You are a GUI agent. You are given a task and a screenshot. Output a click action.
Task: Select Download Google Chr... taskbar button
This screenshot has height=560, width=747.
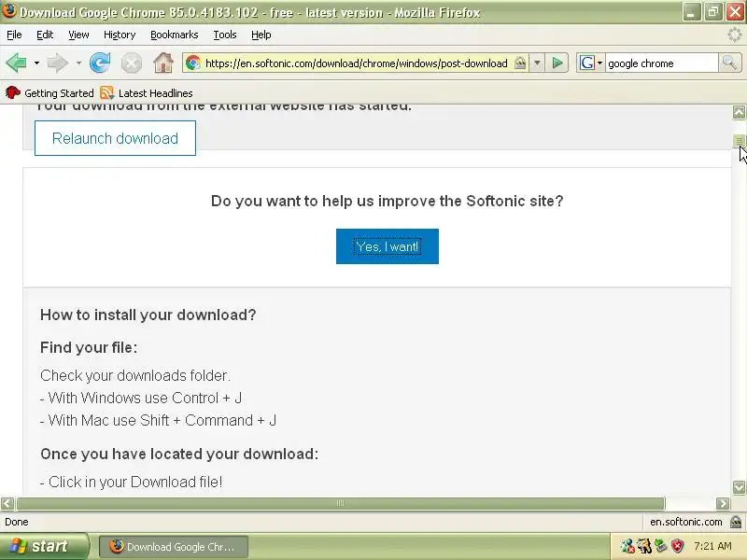174,547
